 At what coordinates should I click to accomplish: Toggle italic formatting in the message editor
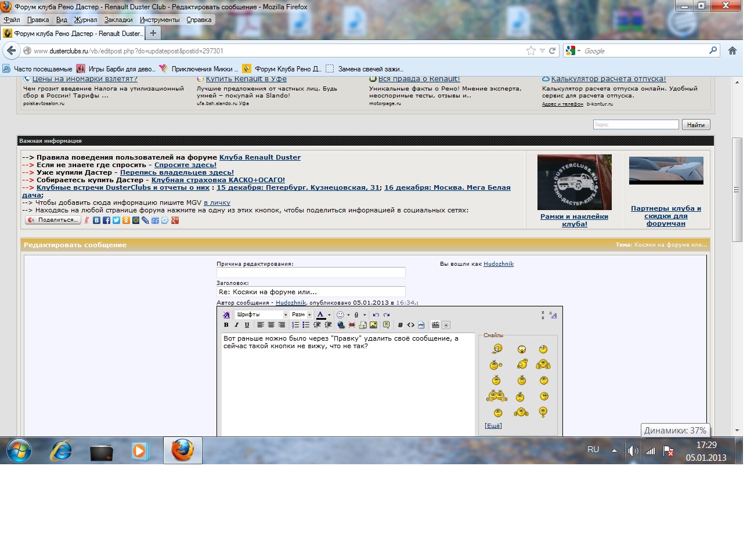click(236, 325)
